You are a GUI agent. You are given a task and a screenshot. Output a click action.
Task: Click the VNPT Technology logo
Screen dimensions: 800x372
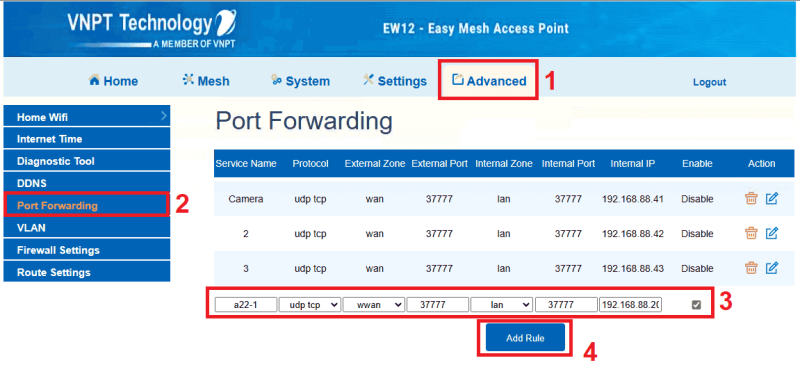click(x=153, y=29)
